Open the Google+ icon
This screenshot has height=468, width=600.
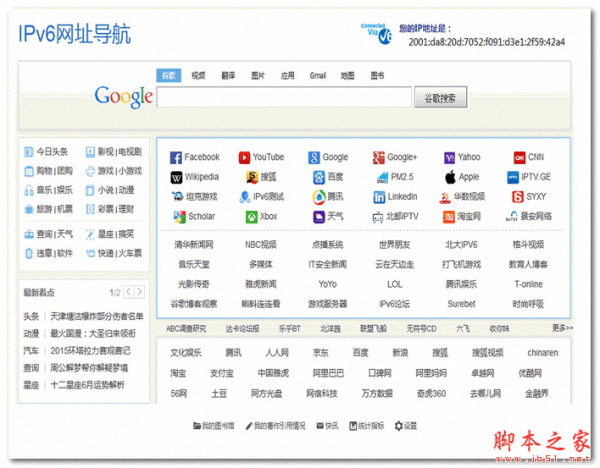(378, 158)
